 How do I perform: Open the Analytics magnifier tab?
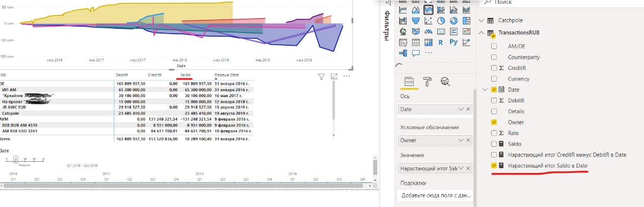point(445,82)
